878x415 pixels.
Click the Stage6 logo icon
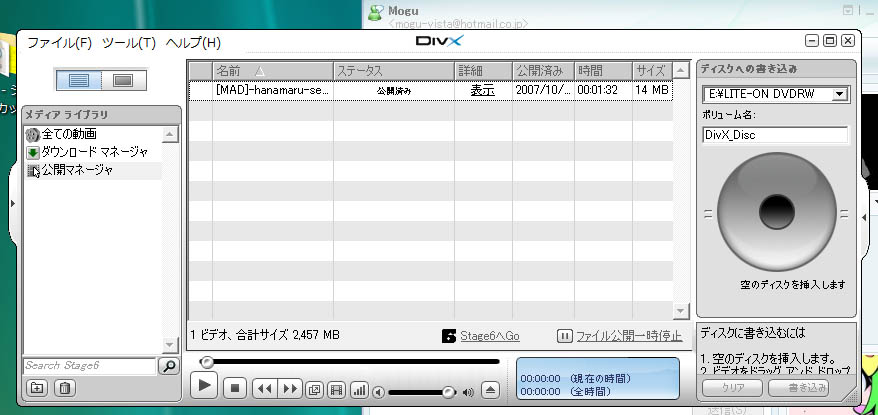tap(449, 336)
